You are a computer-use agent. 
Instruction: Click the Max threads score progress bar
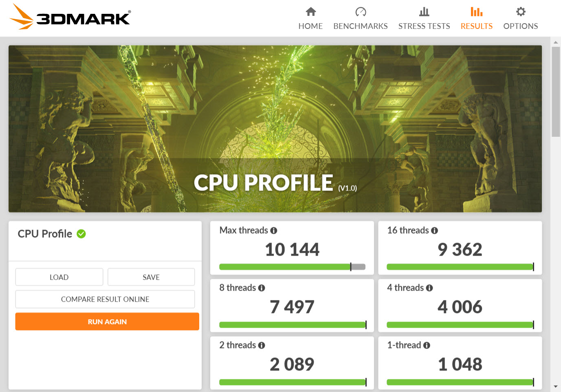pos(292,267)
